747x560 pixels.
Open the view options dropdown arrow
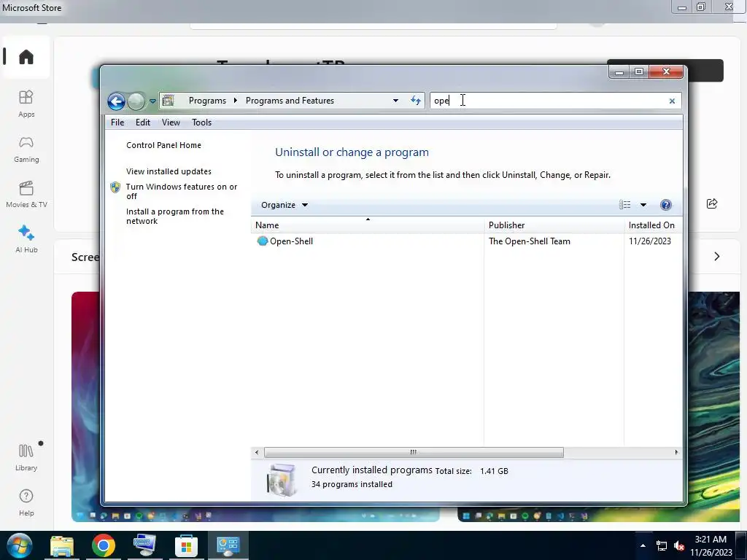coord(643,205)
